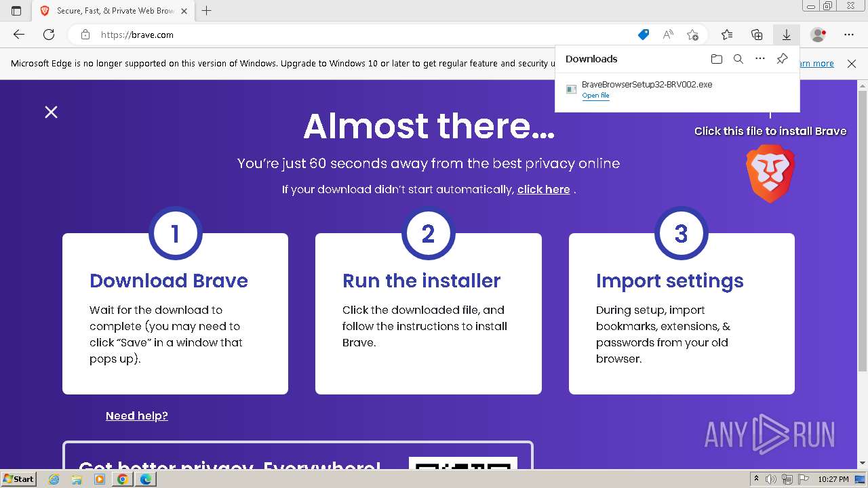868x488 pixels.
Task: Open the tab actions menu icon
Action: (x=16, y=11)
